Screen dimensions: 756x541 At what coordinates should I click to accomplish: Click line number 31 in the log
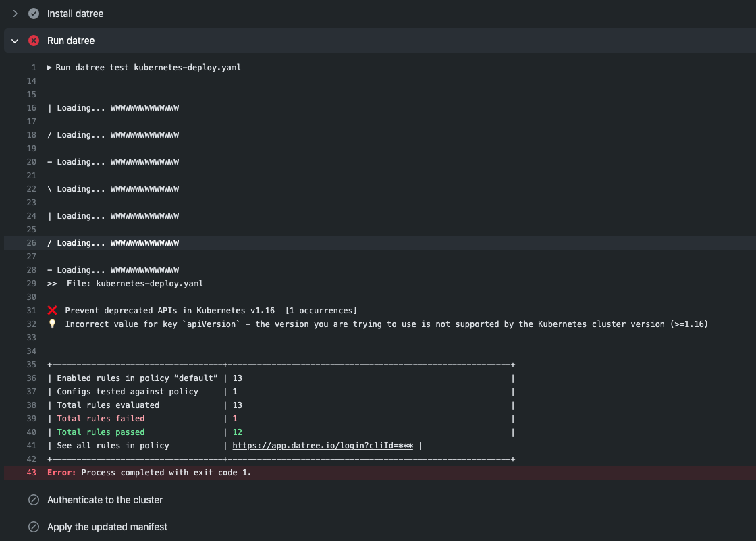(31, 311)
